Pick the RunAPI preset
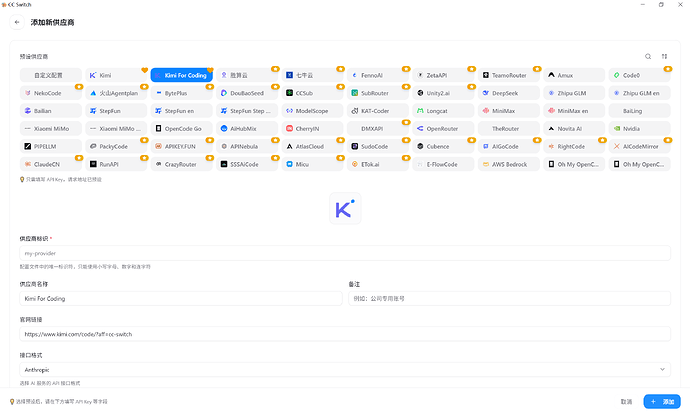The height and width of the screenshot is (414, 690). (x=116, y=164)
